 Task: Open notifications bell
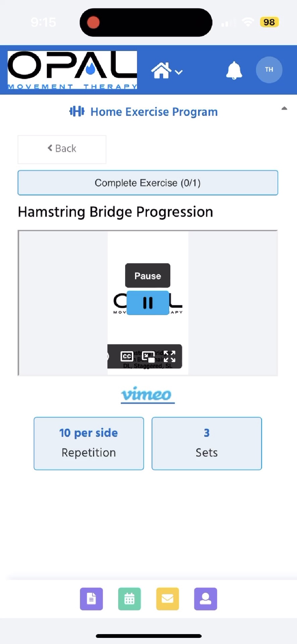[234, 70]
